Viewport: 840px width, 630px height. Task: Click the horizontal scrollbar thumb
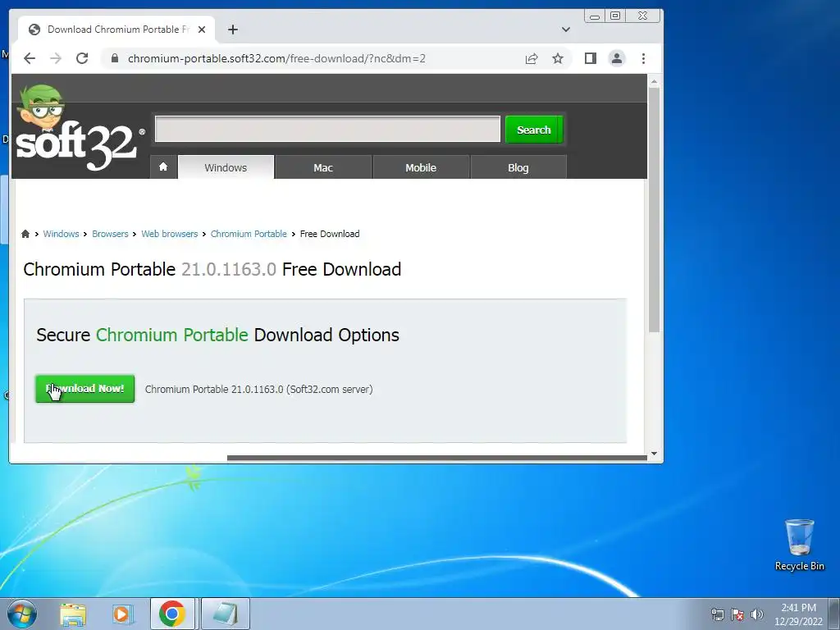[x=436, y=458]
